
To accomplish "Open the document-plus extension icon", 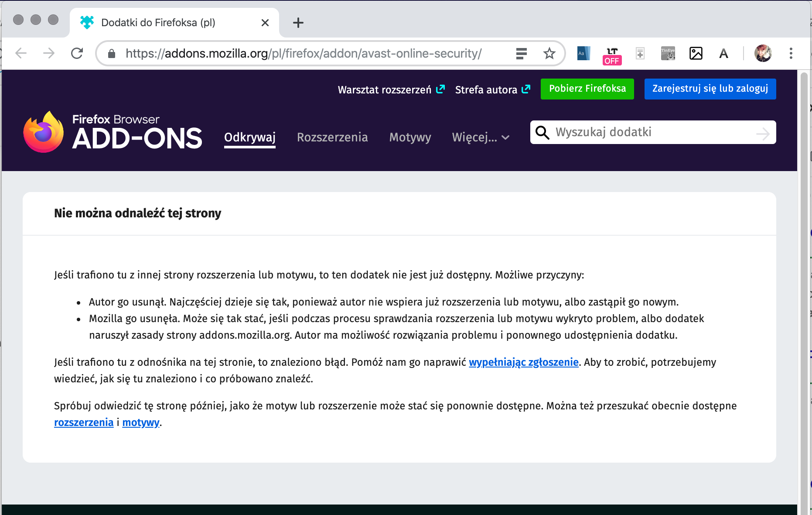I will click(640, 53).
